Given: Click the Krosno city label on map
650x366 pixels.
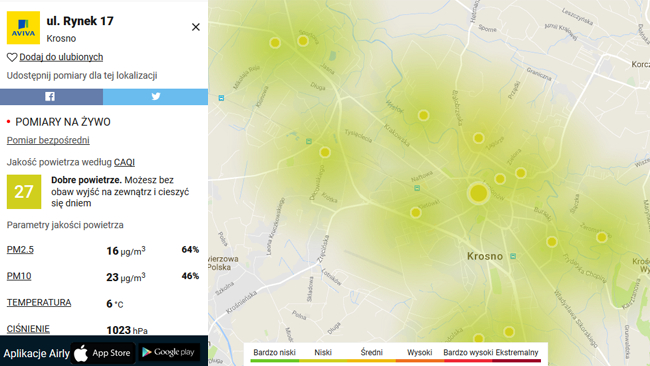Looking at the screenshot, I should tap(485, 256).
